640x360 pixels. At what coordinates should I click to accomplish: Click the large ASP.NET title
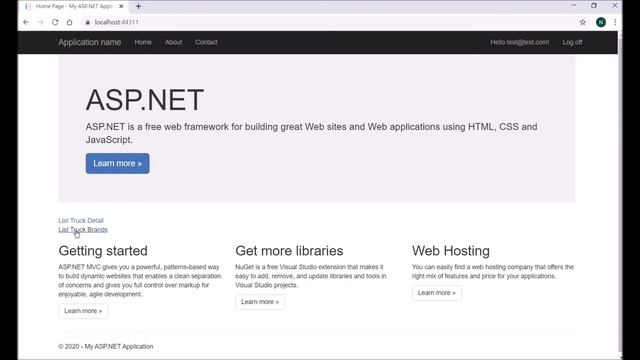pos(144,100)
